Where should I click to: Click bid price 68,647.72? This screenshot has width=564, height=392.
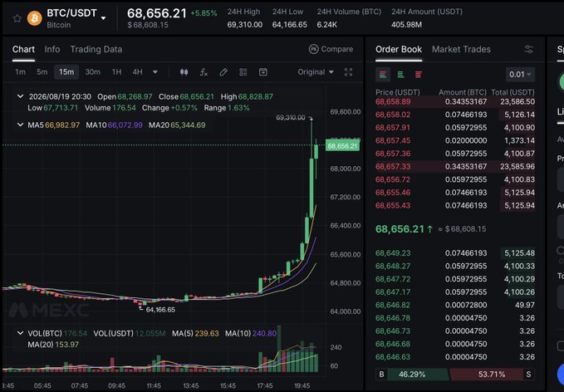(393, 279)
